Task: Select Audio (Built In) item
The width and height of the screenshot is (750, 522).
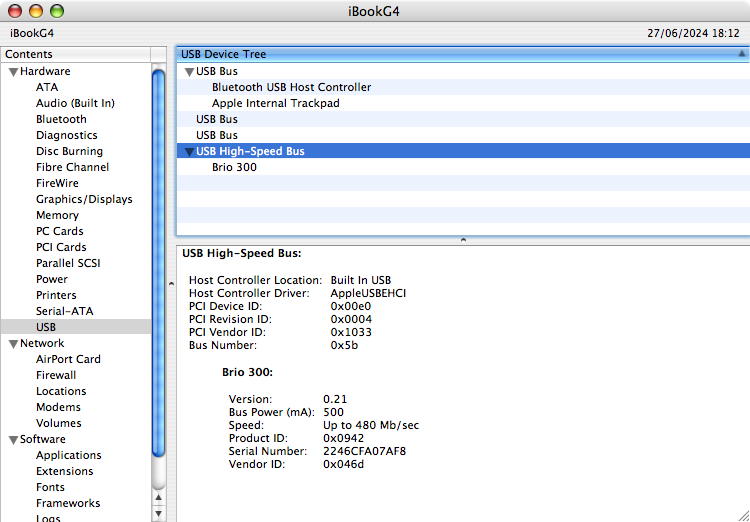Action: pyautogui.click(x=75, y=103)
